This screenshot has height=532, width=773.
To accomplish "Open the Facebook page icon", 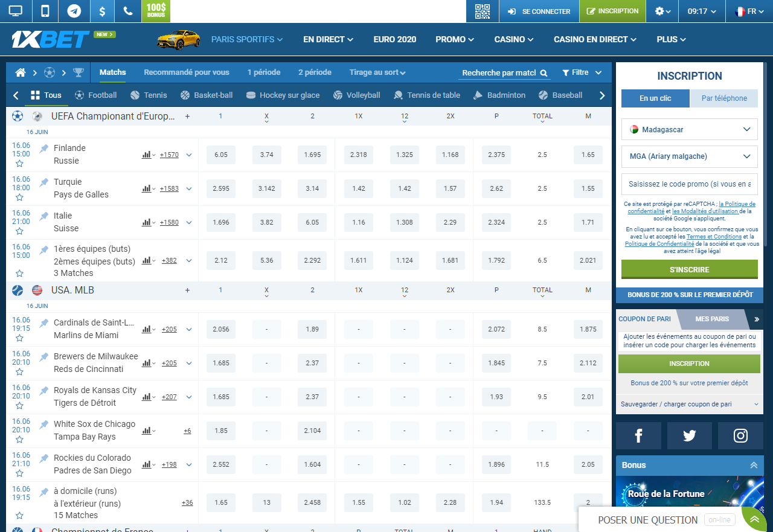I will click(638, 435).
